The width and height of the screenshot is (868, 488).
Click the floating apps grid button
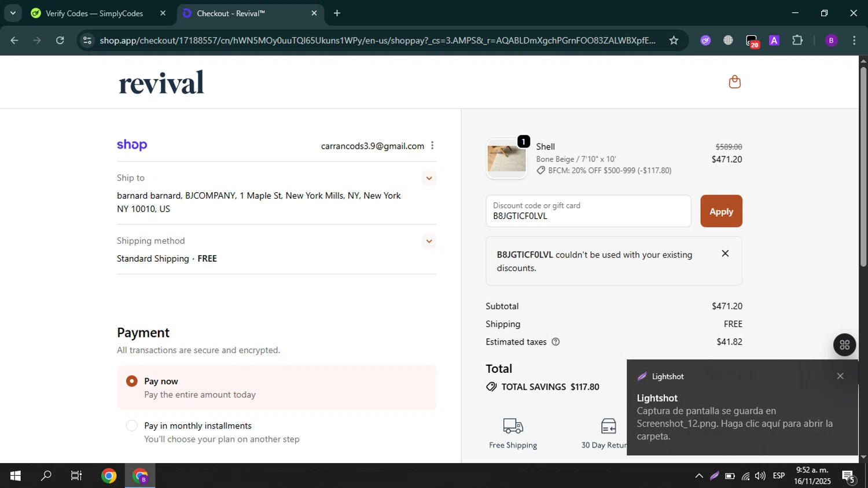point(844,344)
